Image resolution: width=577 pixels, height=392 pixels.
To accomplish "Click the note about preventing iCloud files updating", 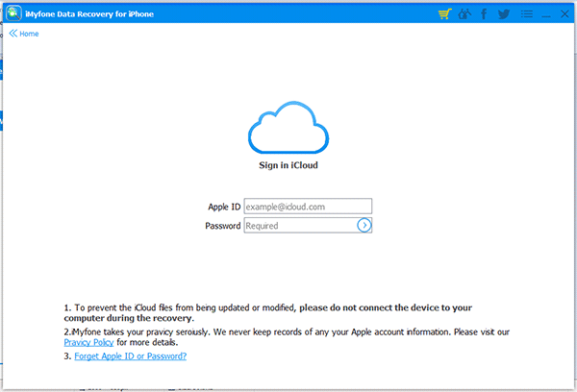I will click(x=268, y=312).
